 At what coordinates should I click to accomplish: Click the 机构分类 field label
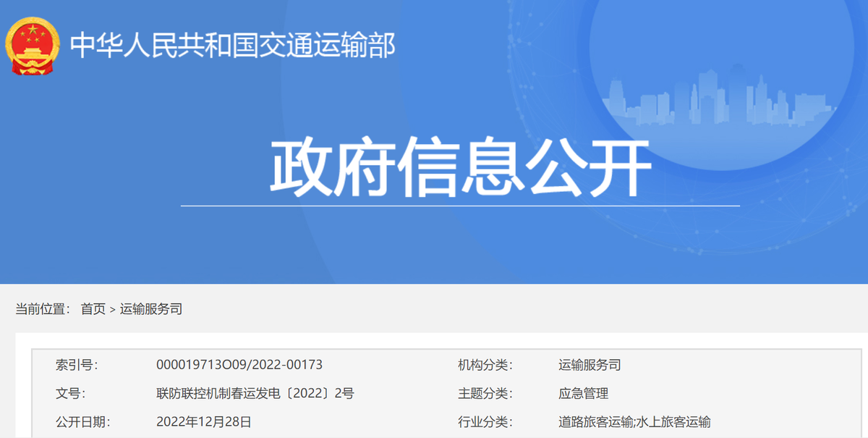click(x=485, y=365)
